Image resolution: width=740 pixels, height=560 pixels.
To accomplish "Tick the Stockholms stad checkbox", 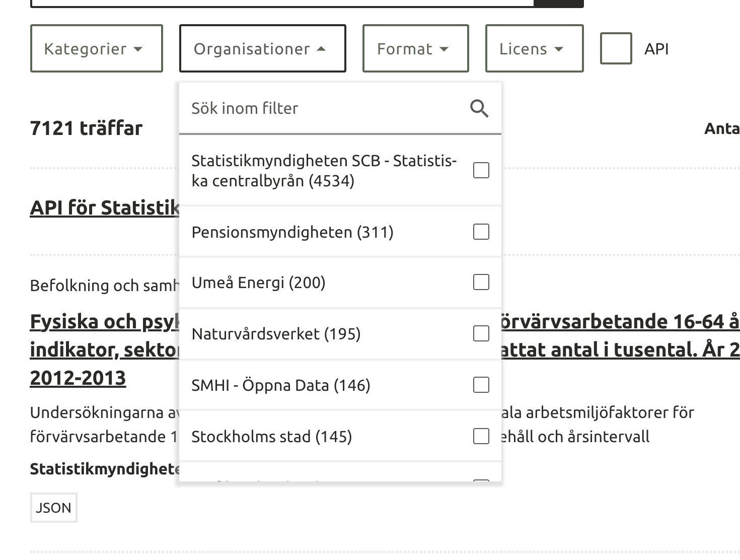I will pos(481,436).
